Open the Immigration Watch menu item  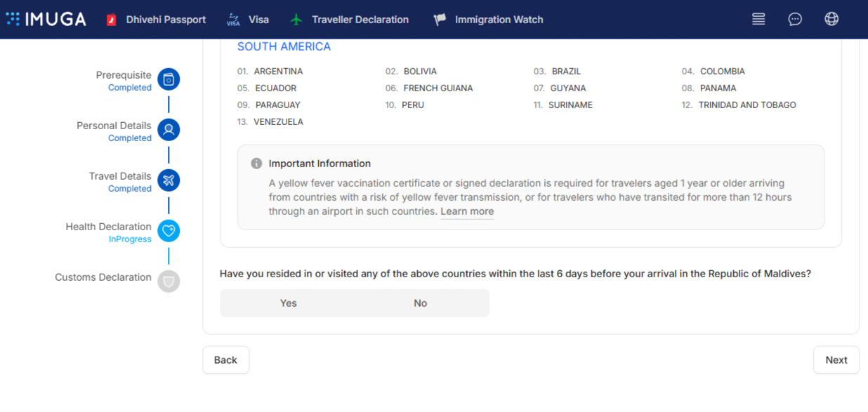click(488, 20)
